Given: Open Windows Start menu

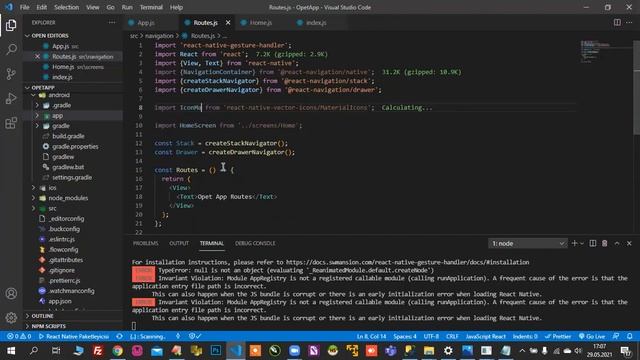Looking at the screenshot, I should coord(11,351).
